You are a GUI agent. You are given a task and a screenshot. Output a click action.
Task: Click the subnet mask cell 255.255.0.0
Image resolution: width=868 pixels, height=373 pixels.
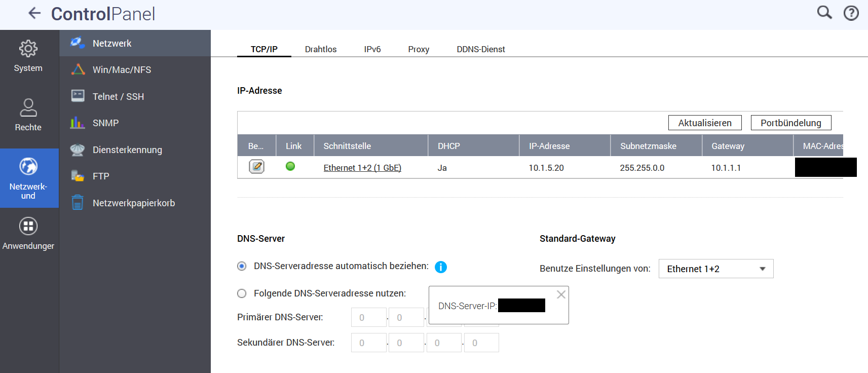(x=642, y=168)
